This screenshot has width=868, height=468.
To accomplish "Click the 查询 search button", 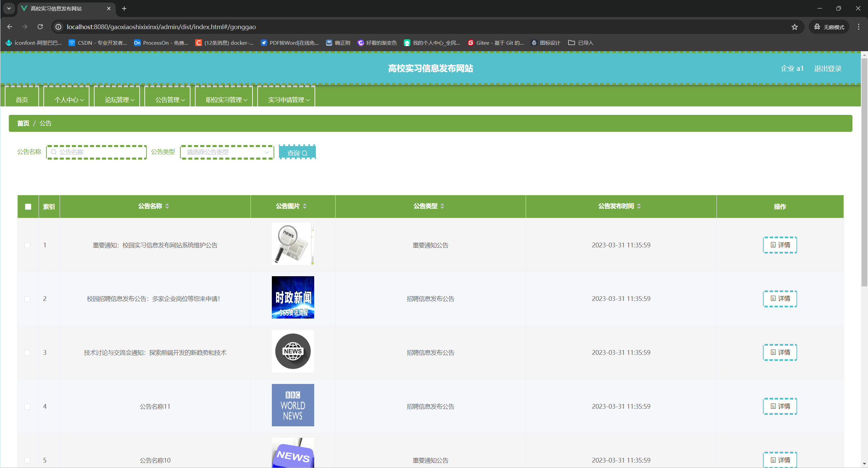I will click(297, 153).
